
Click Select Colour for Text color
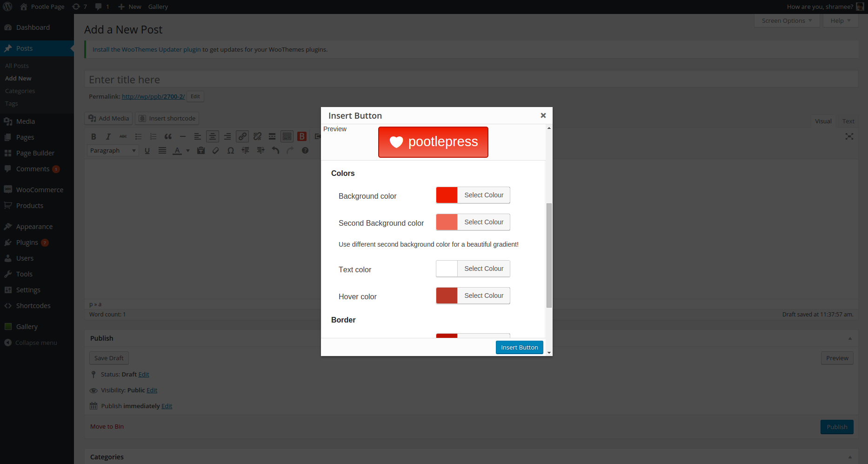point(484,269)
